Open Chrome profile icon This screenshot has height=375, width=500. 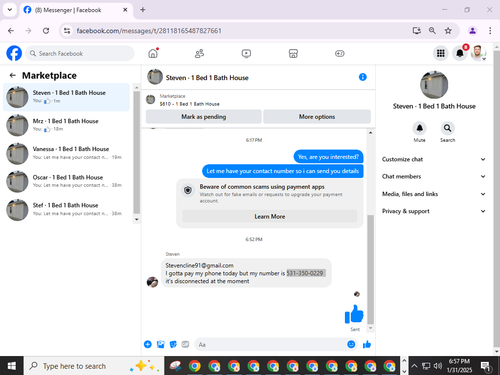point(472,31)
